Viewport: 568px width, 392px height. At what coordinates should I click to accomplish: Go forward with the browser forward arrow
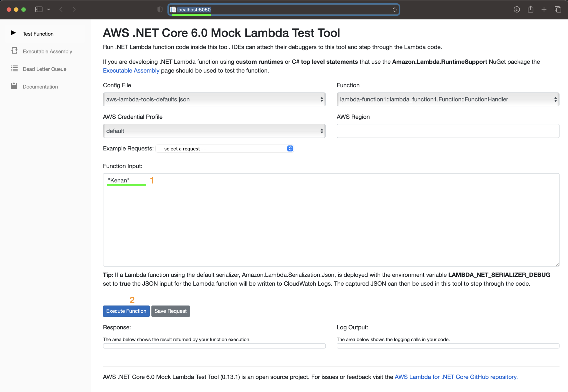point(74,9)
